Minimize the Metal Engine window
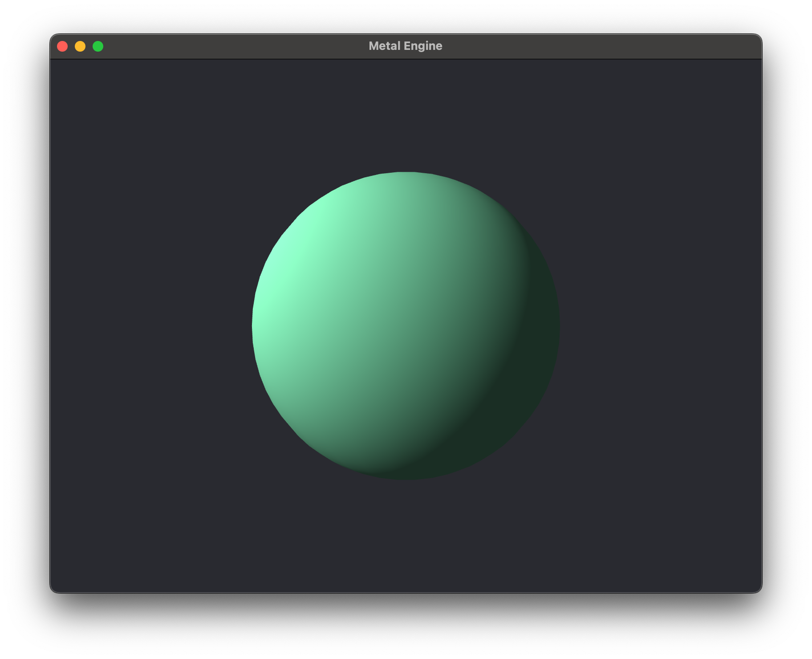 [80, 46]
